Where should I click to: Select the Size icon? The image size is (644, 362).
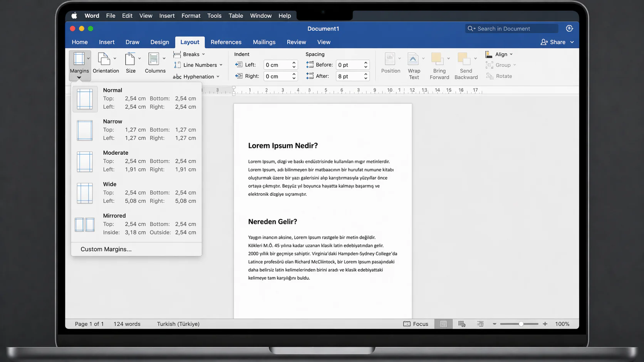[x=131, y=63]
